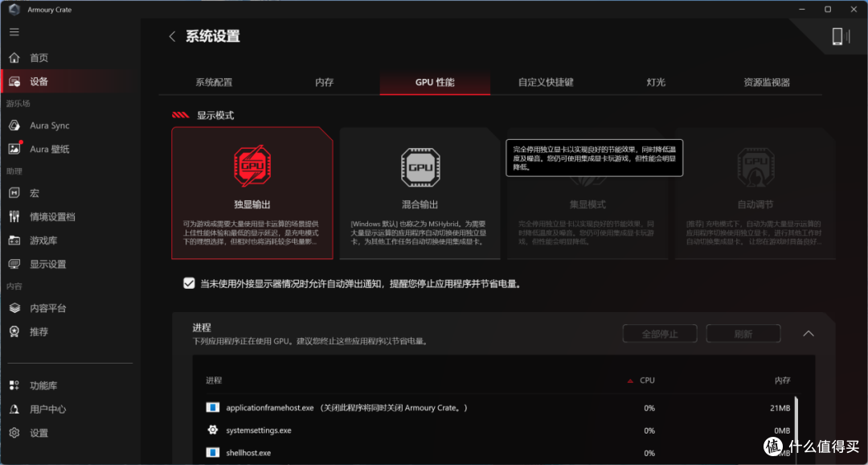
Task: Click 显示模式 section heading
Action: coord(215,115)
